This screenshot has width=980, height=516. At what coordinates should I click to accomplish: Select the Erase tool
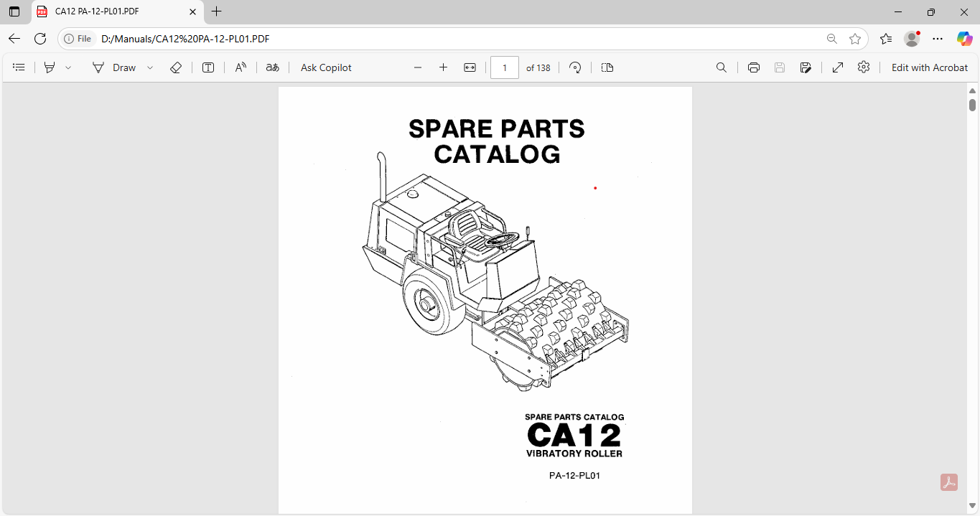(x=176, y=67)
